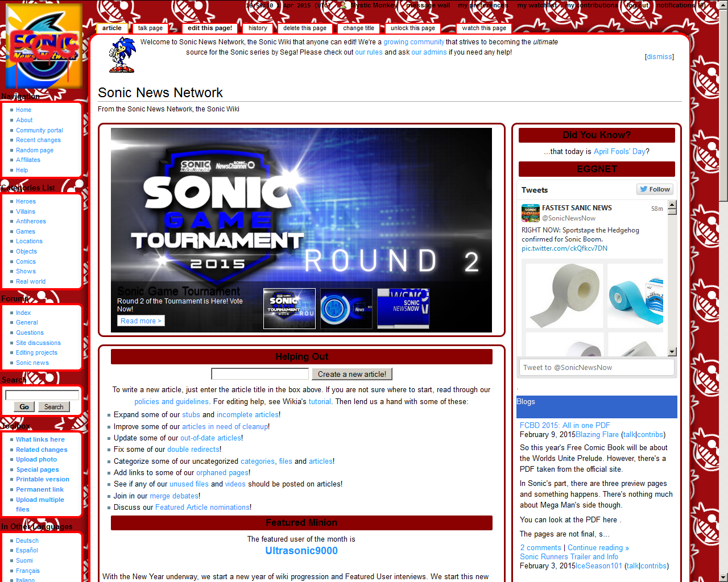728x582 pixels.
Task: Open Random page in sidebar
Action: tap(35, 151)
